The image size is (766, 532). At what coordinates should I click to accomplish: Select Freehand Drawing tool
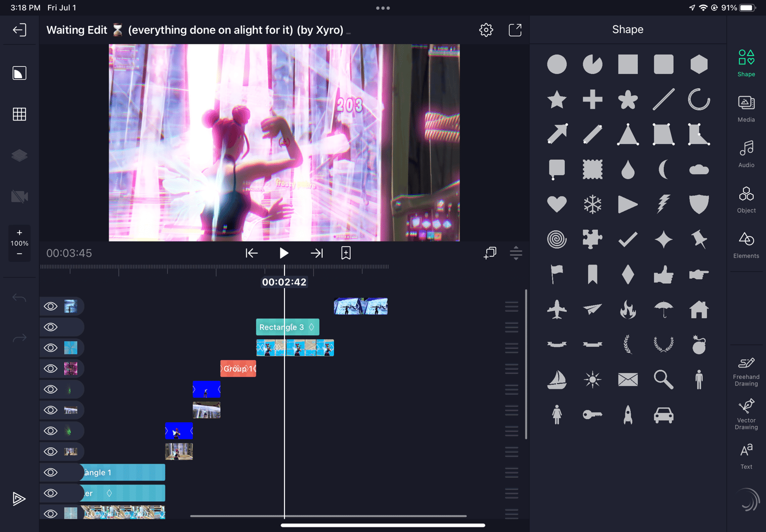[x=746, y=372]
